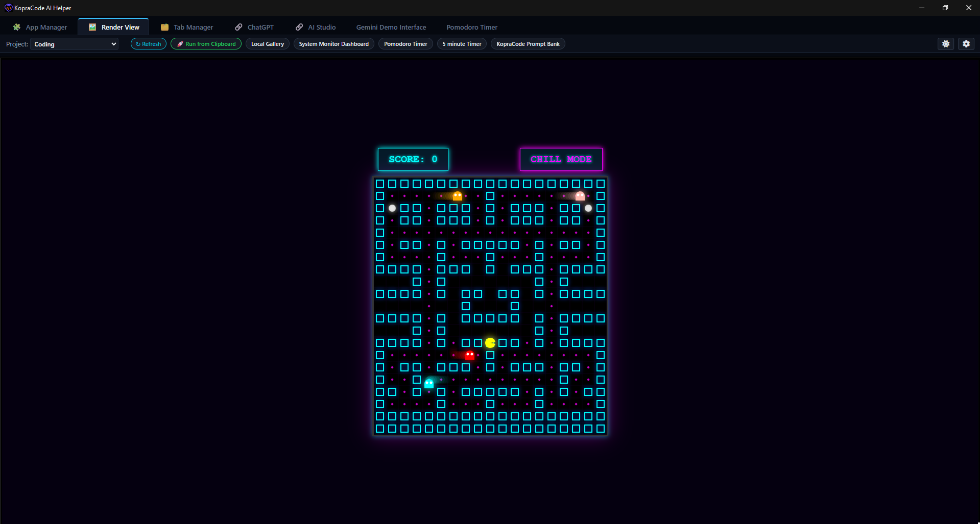Toggle the CHILL MODE button
This screenshot has height=524, width=980.
tap(561, 159)
